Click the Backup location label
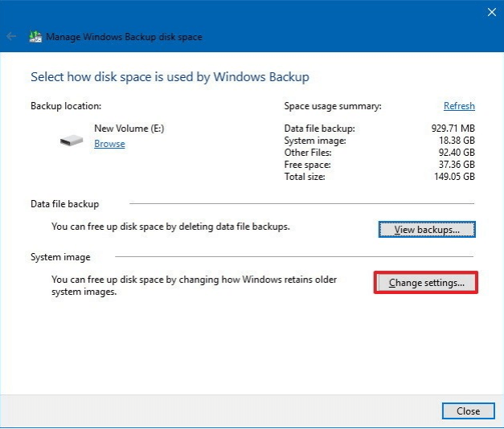504x429 pixels. click(x=66, y=106)
